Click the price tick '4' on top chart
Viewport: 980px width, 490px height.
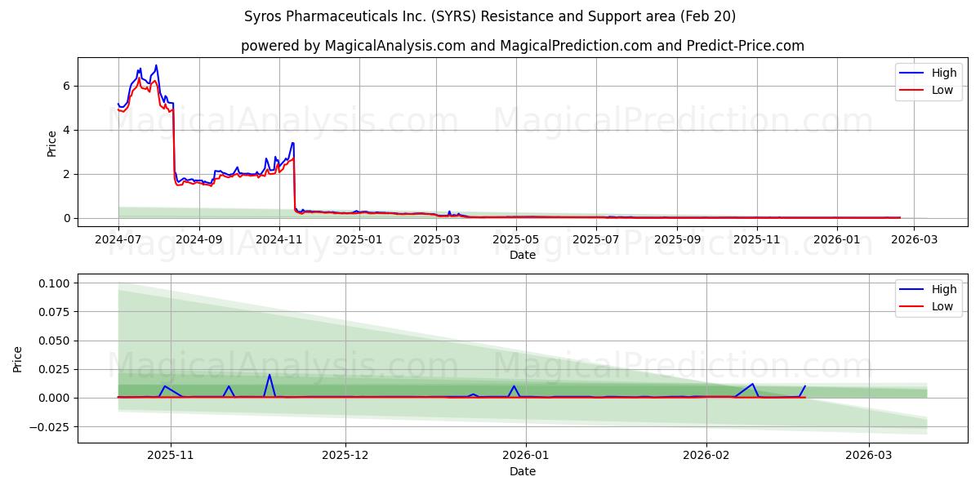point(69,130)
